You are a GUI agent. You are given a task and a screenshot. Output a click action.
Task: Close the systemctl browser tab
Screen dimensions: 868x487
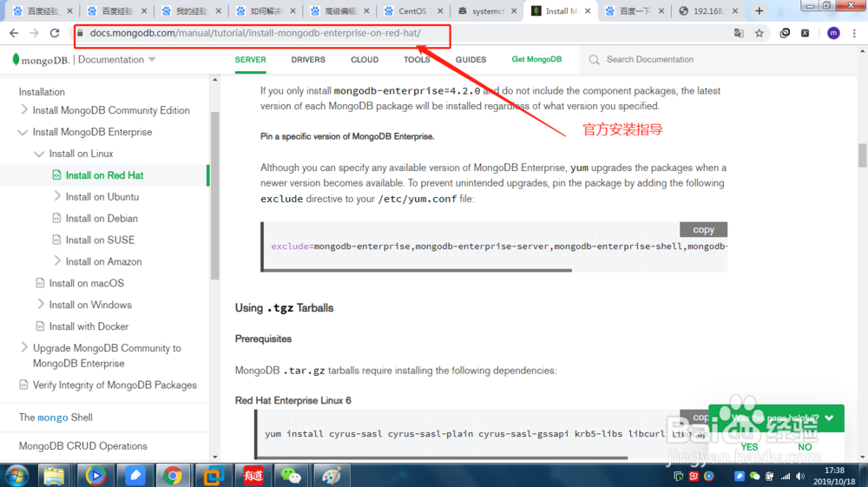click(x=514, y=11)
